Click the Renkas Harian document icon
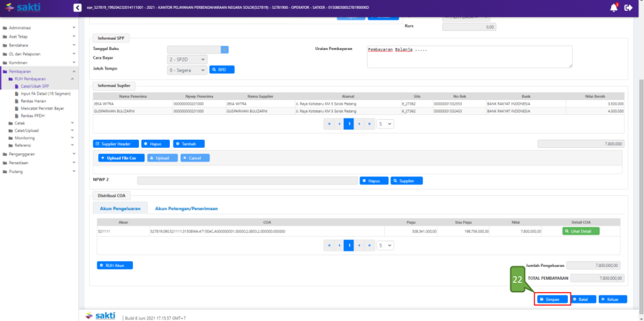 coord(18,101)
